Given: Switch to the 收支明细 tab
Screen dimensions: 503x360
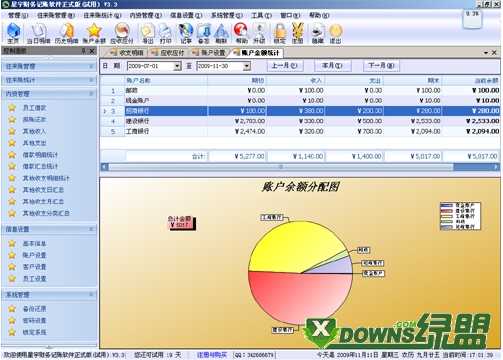Looking at the screenshot, I should point(127,53).
